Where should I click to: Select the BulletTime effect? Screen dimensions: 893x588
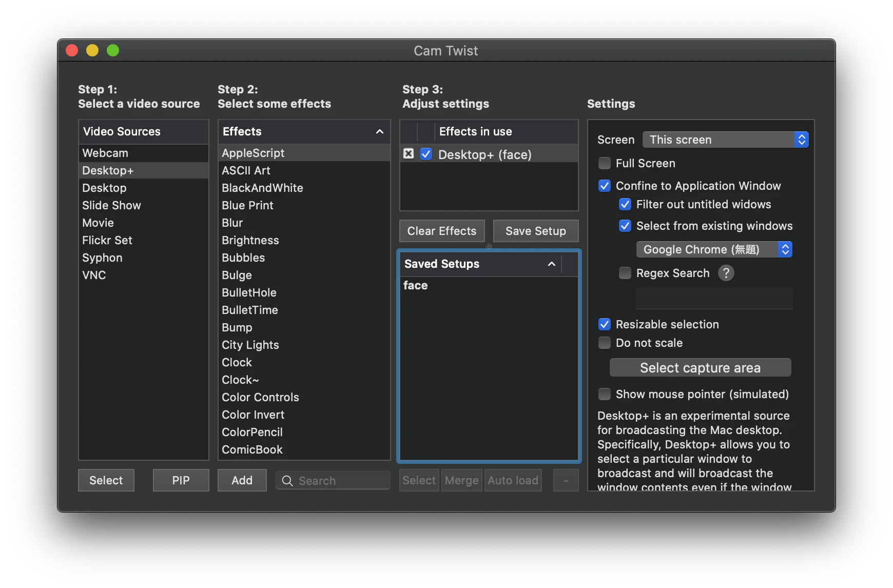[x=304, y=310]
